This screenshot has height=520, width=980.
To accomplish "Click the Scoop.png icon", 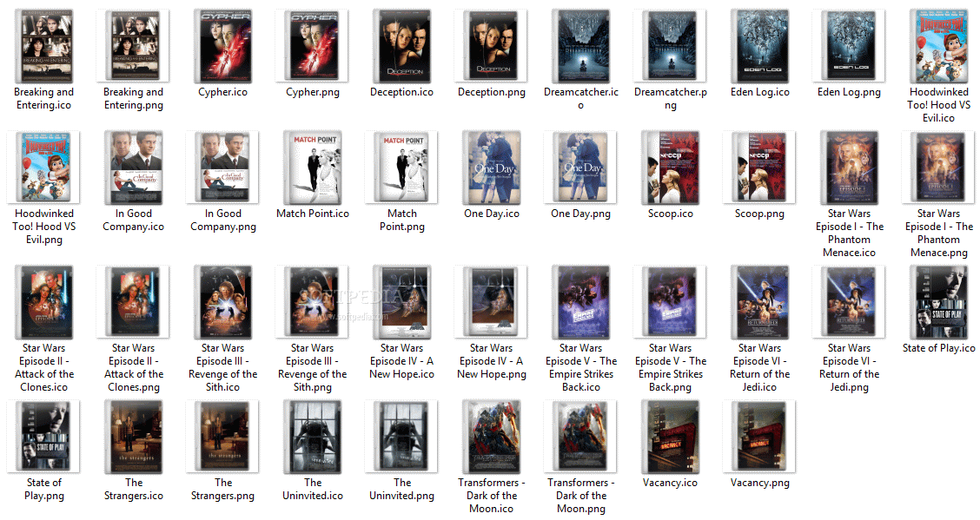I will [759, 167].
